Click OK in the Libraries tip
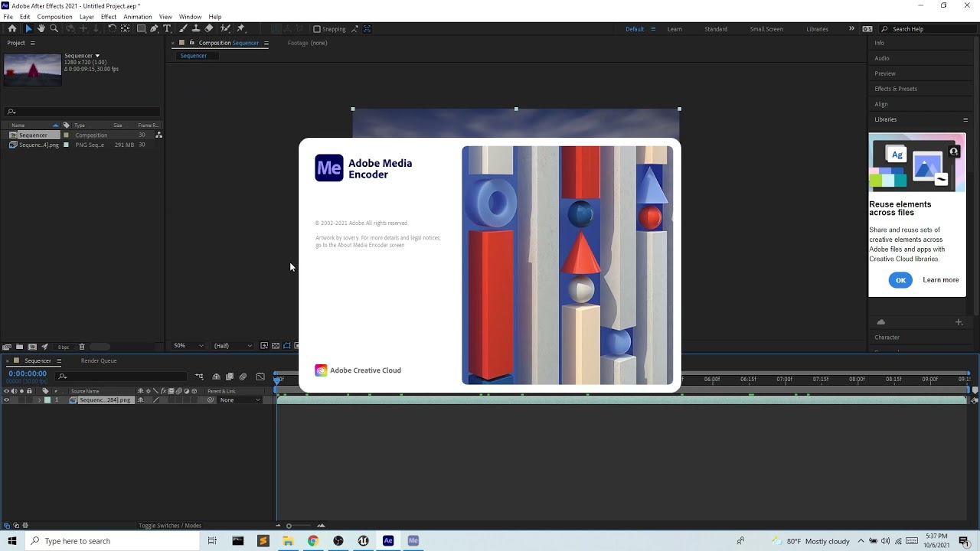This screenshot has height=551, width=980. tap(900, 280)
